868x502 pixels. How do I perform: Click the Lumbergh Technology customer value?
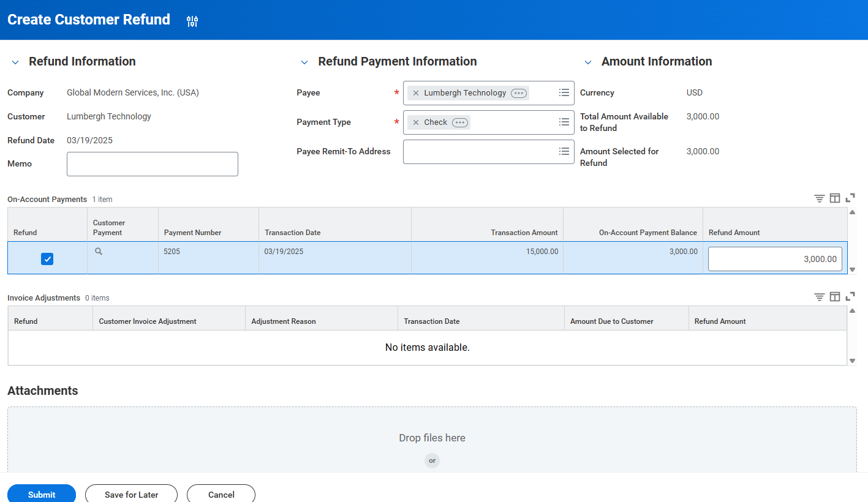[109, 116]
